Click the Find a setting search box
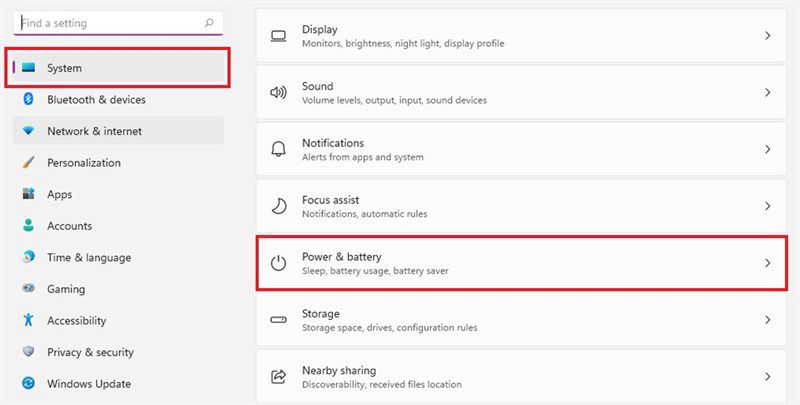Image resolution: width=800 pixels, height=405 pixels. (x=118, y=23)
